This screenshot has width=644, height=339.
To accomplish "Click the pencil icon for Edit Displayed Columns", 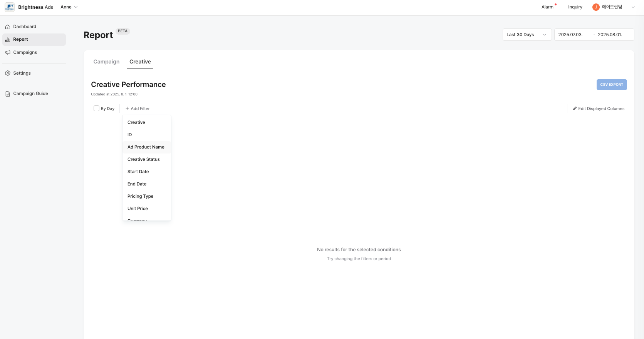I will [575, 109].
